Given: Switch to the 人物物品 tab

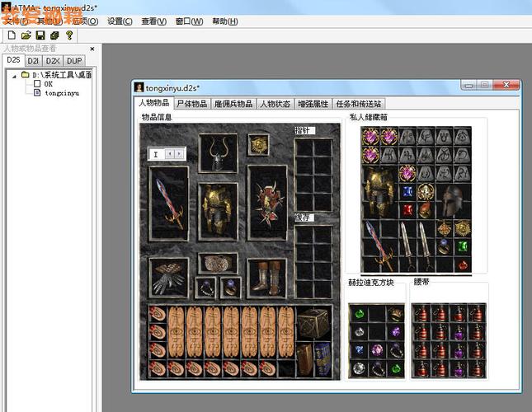Looking at the screenshot, I should [153, 103].
